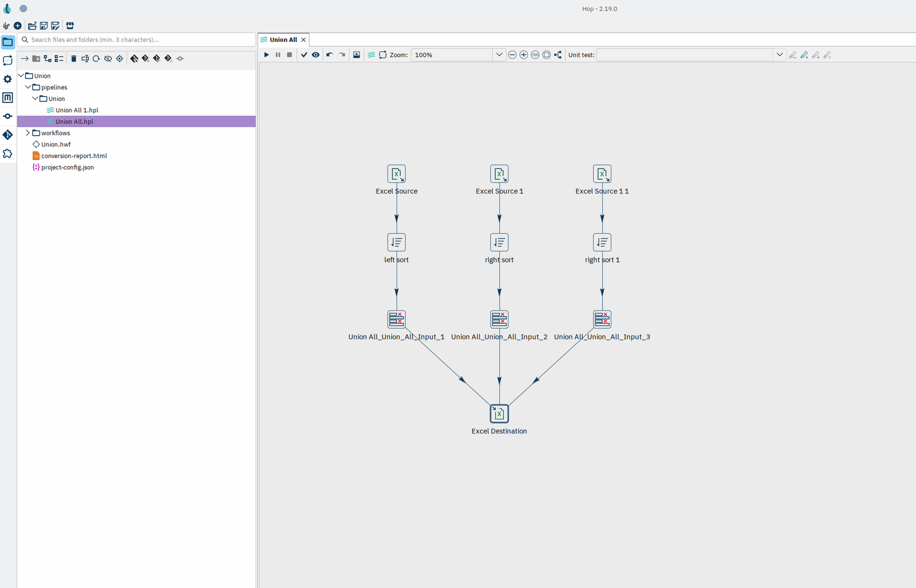Close the Union All tab

point(303,40)
